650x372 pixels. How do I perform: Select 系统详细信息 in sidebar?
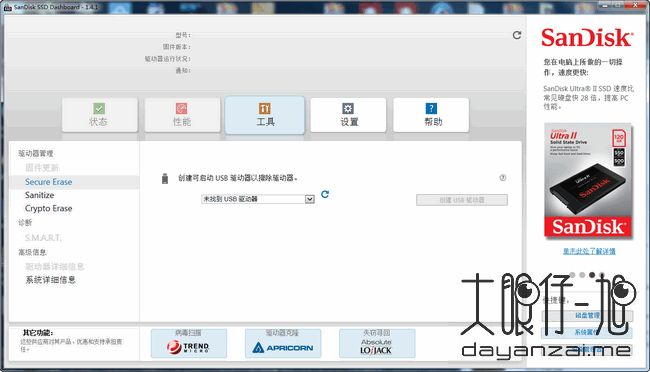51,280
